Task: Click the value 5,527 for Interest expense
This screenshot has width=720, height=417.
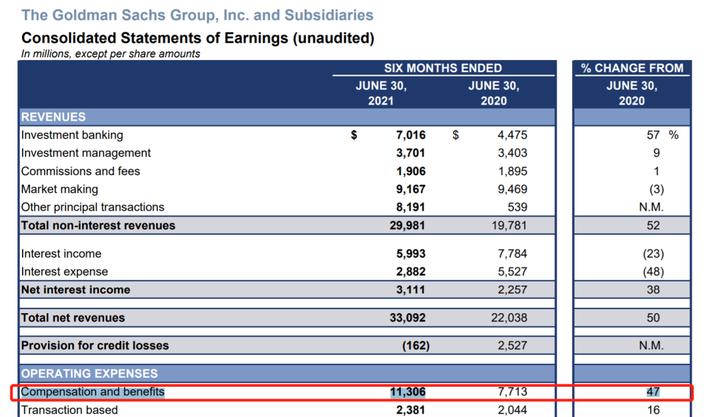Action: pos(512,272)
